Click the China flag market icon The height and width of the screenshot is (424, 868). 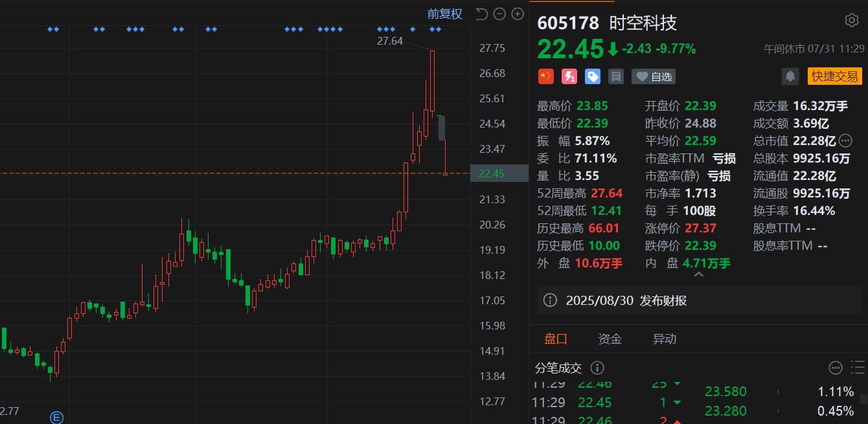point(546,76)
